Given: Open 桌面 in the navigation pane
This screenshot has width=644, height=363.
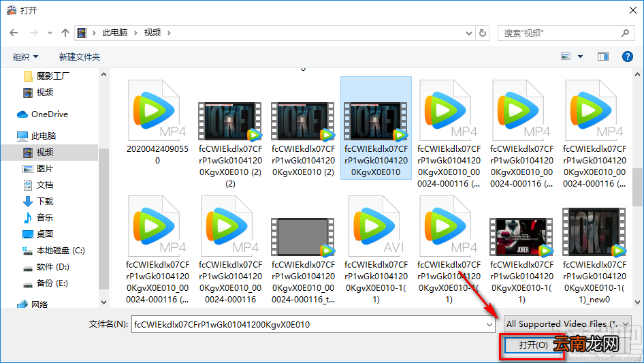Looking at the screenshot, I should [x=38, y=234].
